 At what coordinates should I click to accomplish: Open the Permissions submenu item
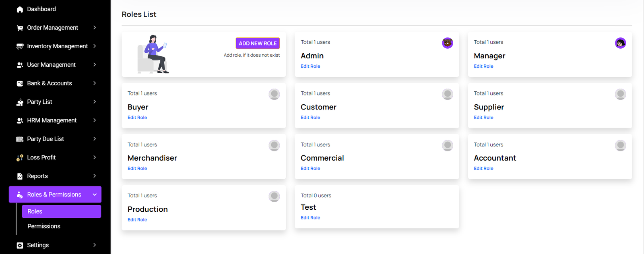pos(44,226)
